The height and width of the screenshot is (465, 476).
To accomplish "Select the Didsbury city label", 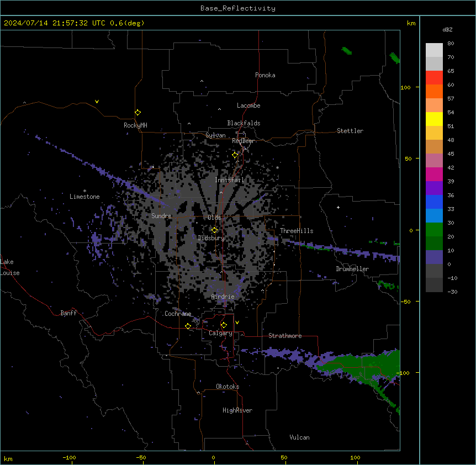I will tap(211, 238).
